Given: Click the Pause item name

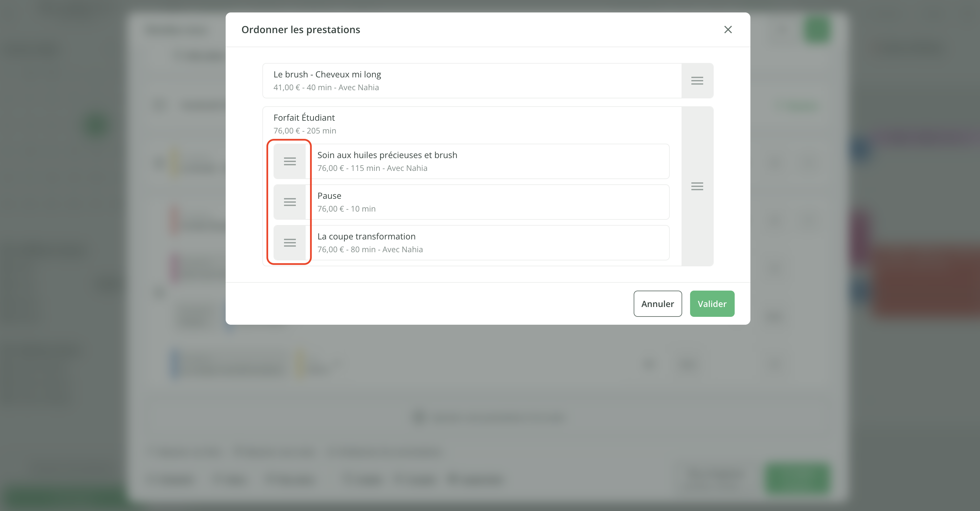Looking at the screenshot, I should pos(329,196).
